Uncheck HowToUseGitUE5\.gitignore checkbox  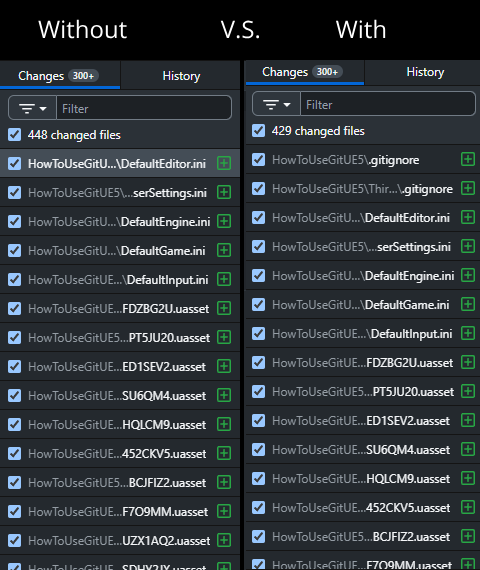[x=259, y=160]
